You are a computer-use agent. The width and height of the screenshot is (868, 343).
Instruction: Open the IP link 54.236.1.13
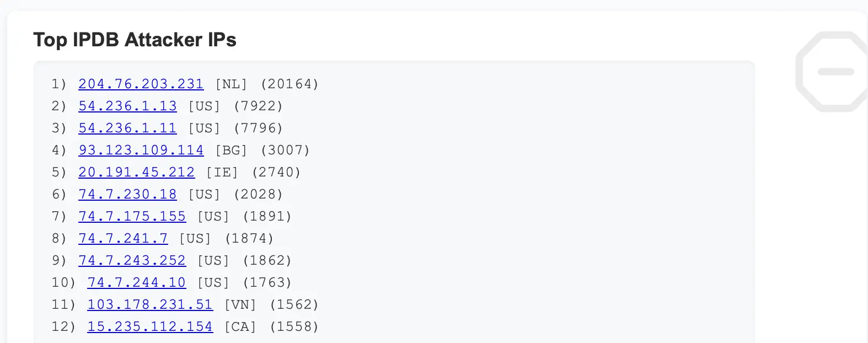tap(127, 106)
